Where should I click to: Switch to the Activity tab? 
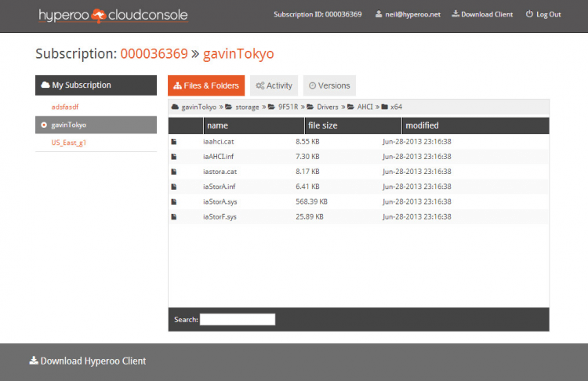[274, 85]
